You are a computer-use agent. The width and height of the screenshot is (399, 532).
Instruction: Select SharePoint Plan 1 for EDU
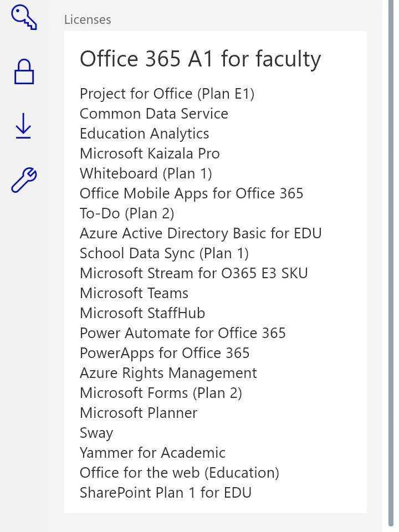pyautogui.click(x=166, y=493)
